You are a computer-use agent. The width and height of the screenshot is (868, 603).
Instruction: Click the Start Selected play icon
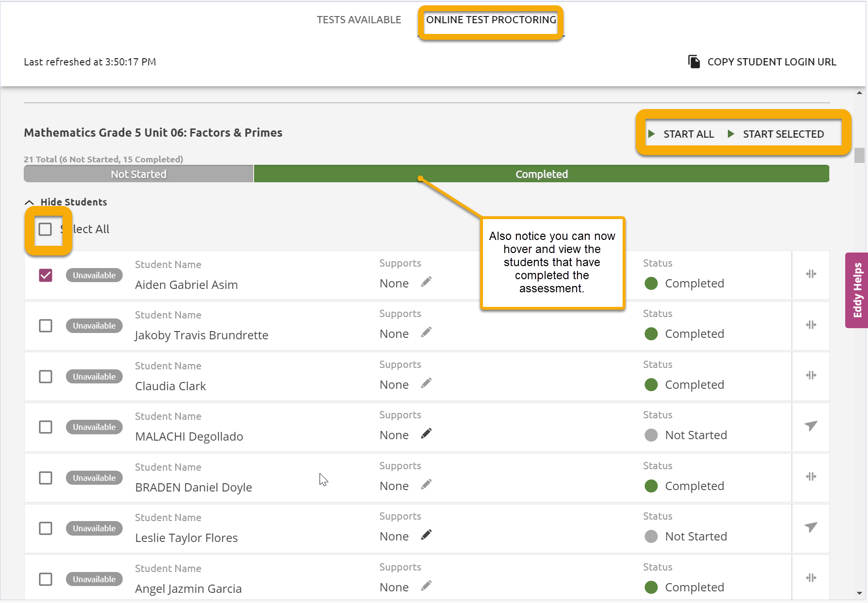(731, 134)
